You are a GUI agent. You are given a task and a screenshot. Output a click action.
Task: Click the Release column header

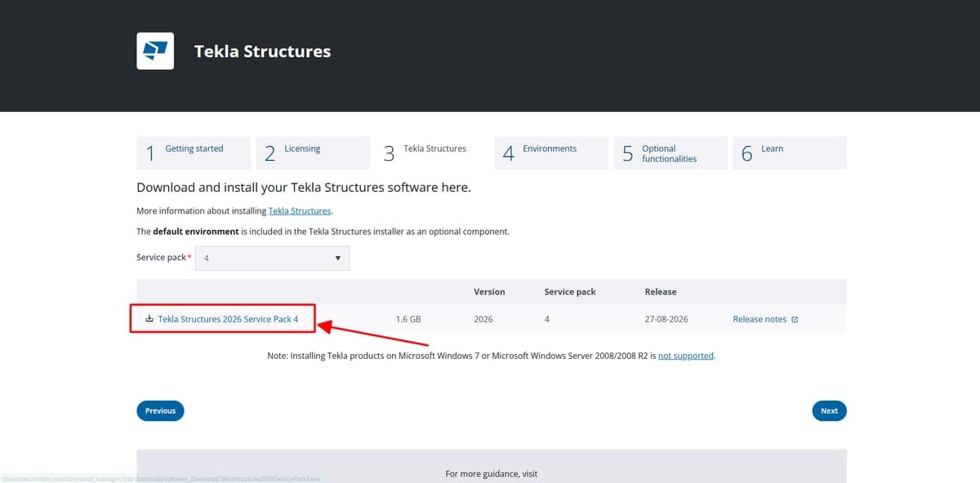[661, 291]
